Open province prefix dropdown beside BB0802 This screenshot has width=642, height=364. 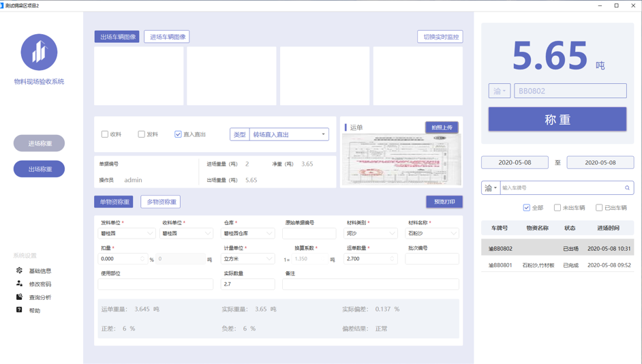click(x=499, y=91)
